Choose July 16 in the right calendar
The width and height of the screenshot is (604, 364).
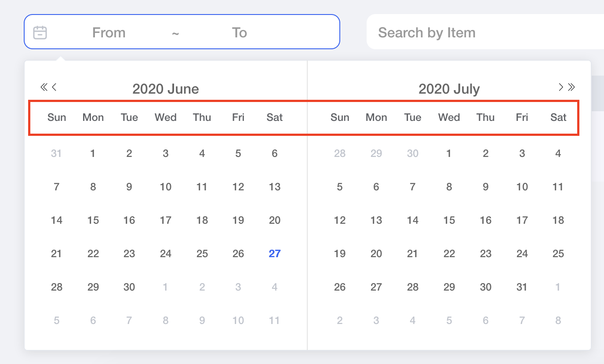tap(485, 220)
